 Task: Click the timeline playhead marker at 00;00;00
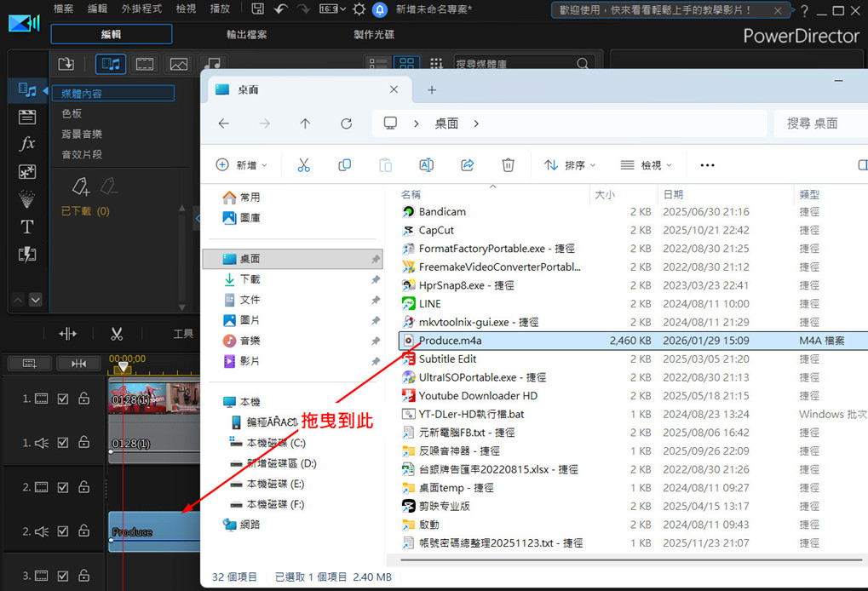click(x=124, y=367)
